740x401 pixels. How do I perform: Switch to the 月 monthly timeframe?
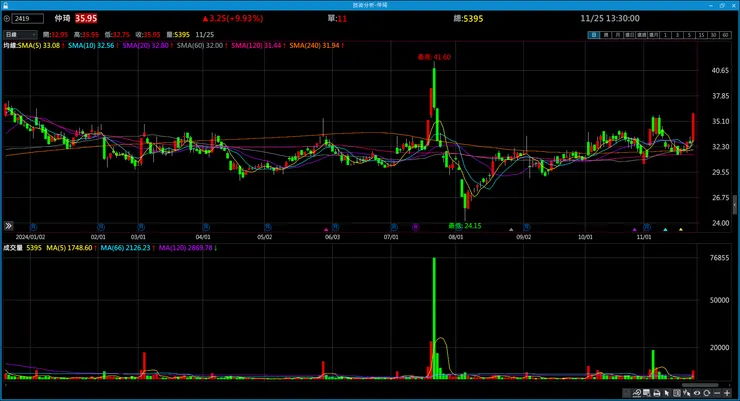click(x=617, y=35)
